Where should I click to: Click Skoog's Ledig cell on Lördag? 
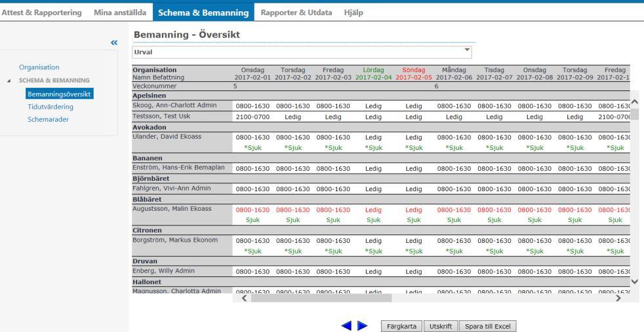373,106
